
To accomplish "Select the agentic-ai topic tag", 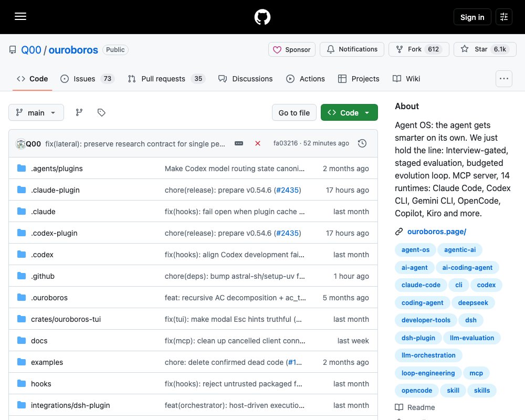I will [x=460, y=249].
